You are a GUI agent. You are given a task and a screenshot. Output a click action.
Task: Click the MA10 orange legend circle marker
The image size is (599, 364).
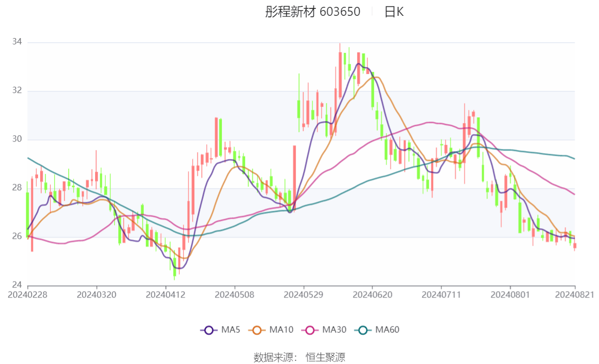tap(259, 330)
